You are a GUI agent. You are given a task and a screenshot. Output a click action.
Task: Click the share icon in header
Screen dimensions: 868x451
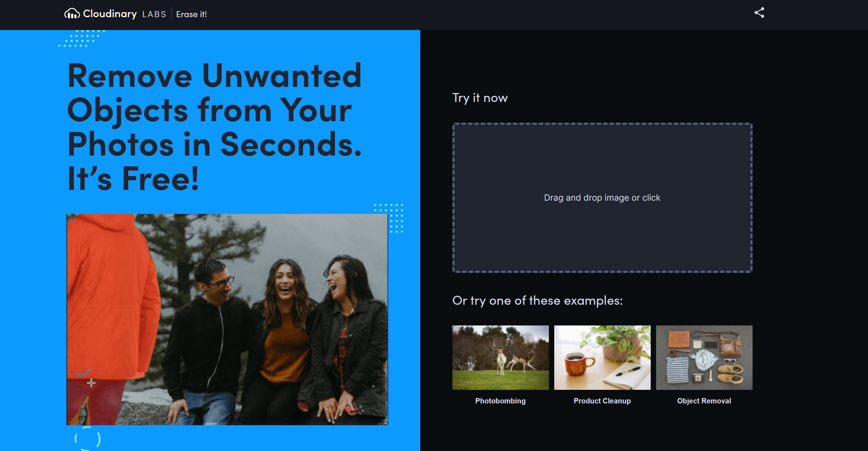759,13
